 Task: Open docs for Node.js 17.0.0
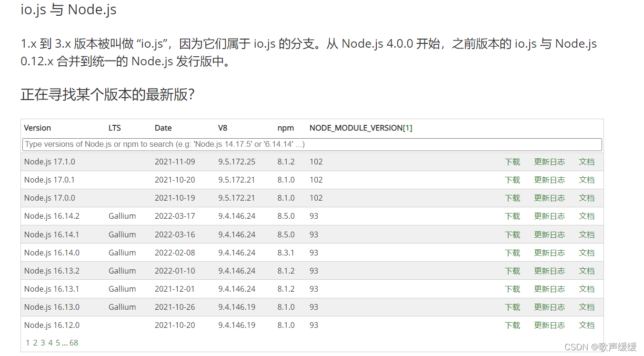point(587,198)
